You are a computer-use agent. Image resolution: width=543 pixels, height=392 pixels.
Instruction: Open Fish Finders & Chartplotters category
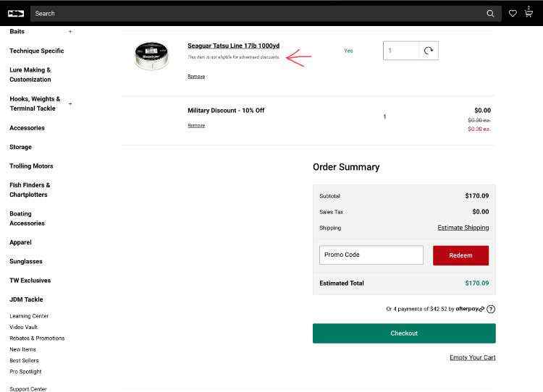(30, 189)
